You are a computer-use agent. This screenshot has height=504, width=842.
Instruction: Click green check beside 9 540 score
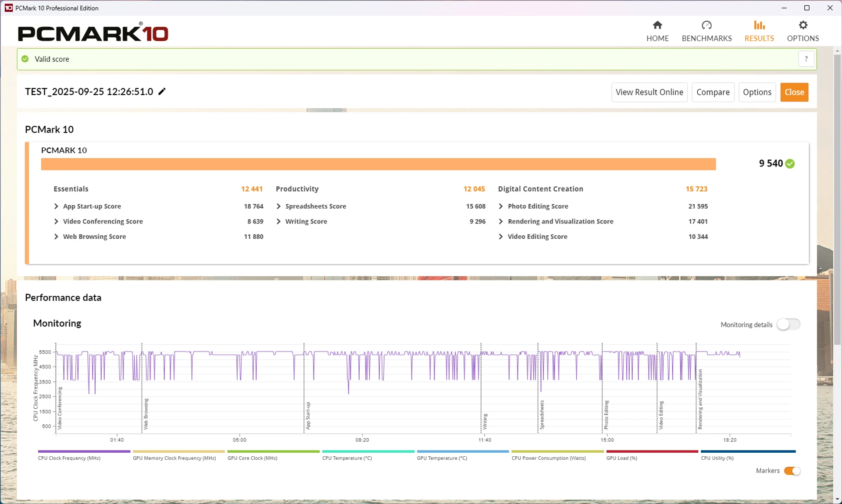(x=790, y=163)
